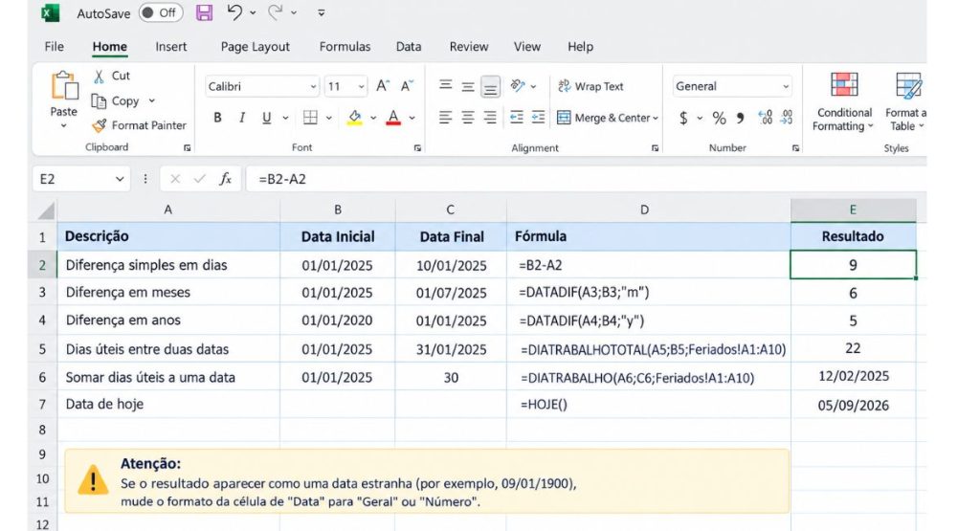
Task: Open Number format dialog launcher
Action: click(795, 148)
